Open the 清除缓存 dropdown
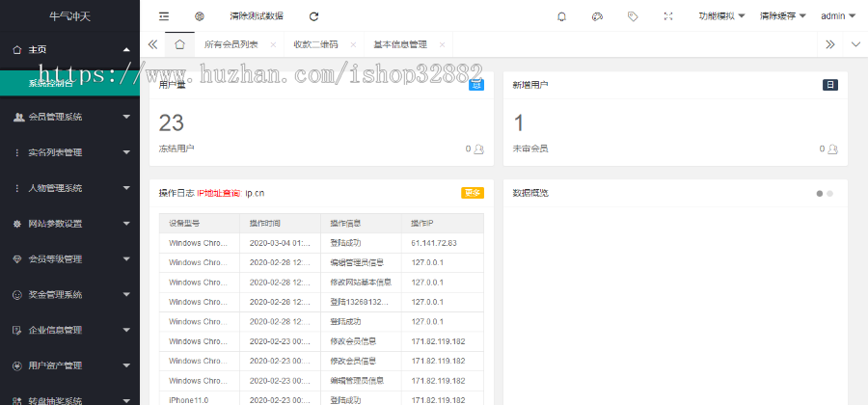This screenshot has height=405, width=868. (x=783, y=16)
